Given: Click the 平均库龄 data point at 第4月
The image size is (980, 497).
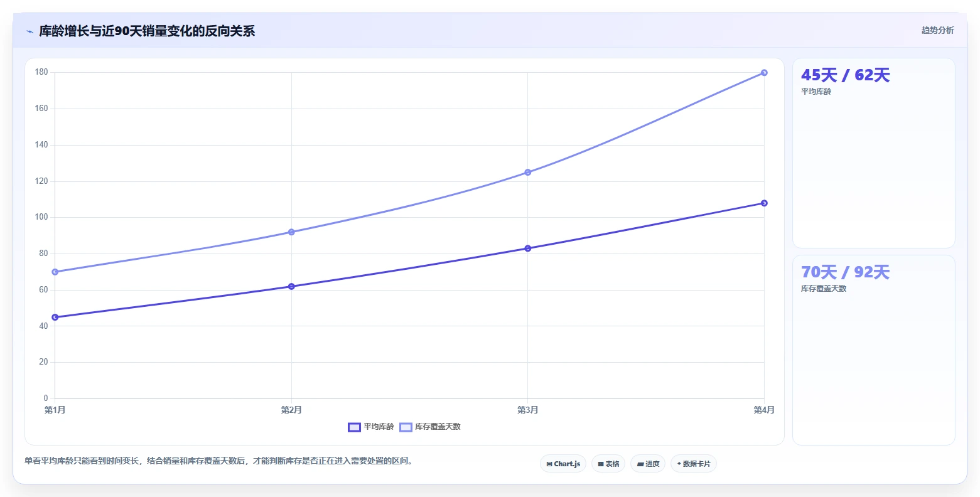Looking at the screenshot, I should 764,203.
